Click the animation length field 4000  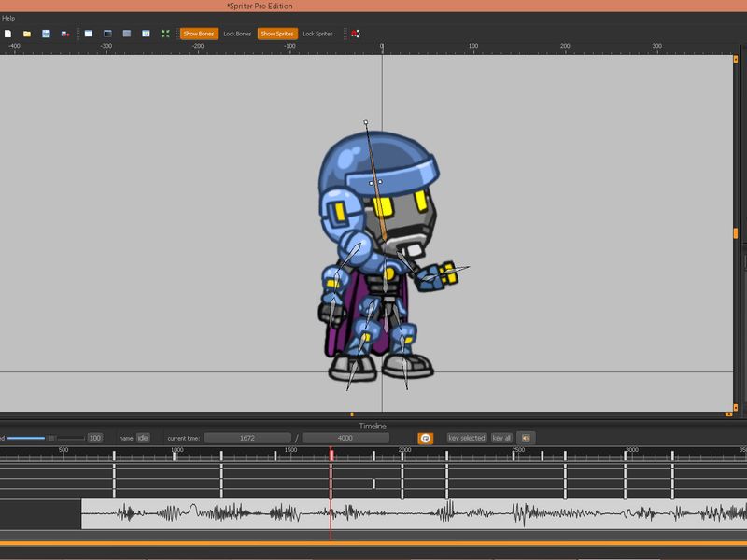click(345, 438)
